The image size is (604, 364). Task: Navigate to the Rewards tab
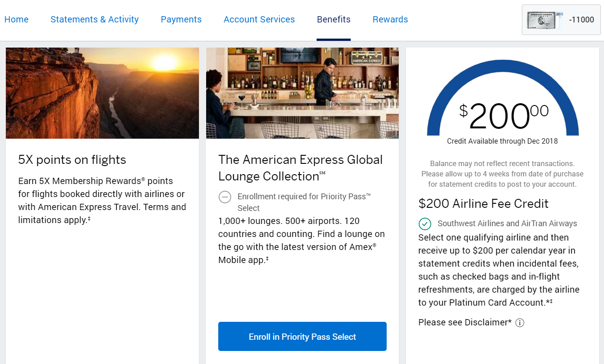390,19
